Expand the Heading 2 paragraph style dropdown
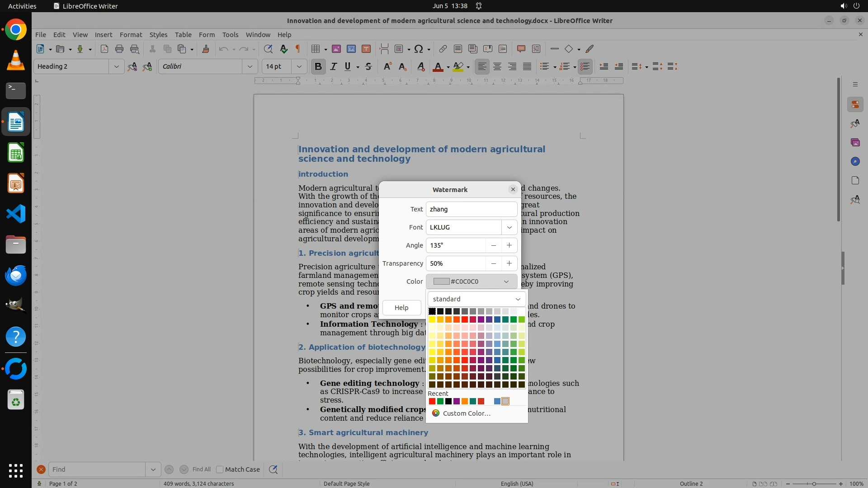 click(x=116, y=66)
